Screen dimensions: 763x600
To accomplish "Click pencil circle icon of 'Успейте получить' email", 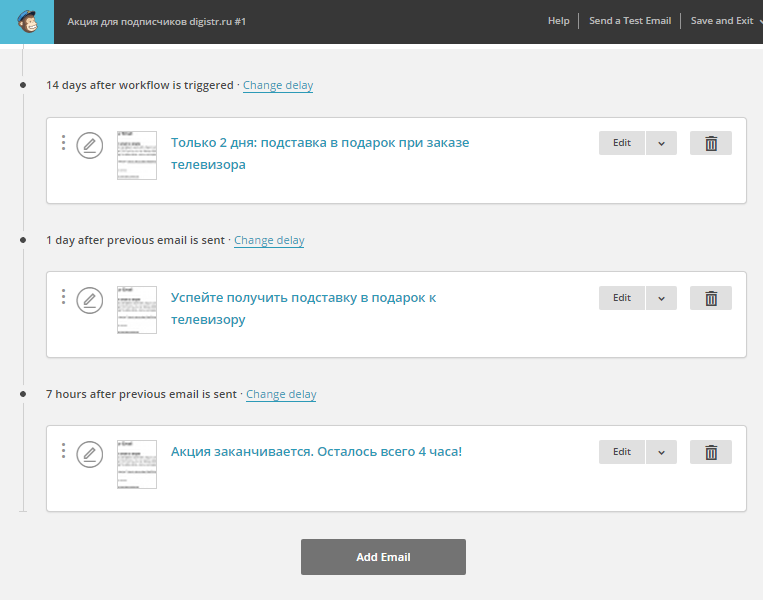I will tap(90, 300).
